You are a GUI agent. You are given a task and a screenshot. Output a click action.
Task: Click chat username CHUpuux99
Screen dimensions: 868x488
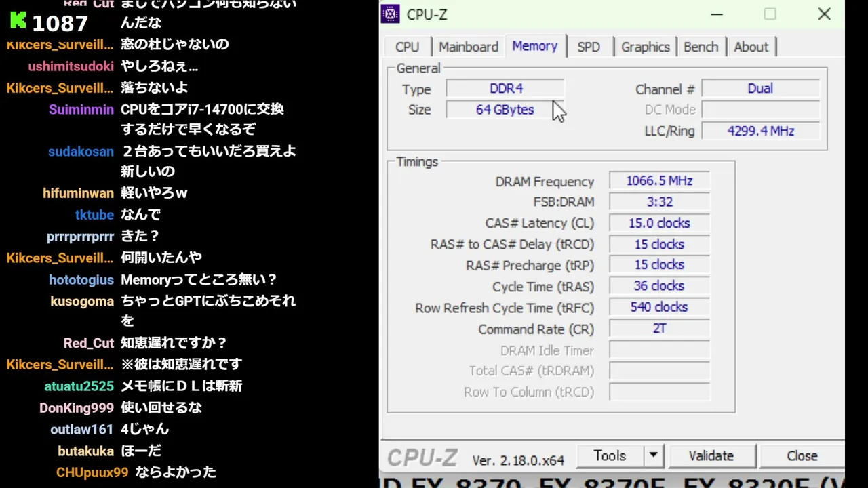(x=92, y=472)
